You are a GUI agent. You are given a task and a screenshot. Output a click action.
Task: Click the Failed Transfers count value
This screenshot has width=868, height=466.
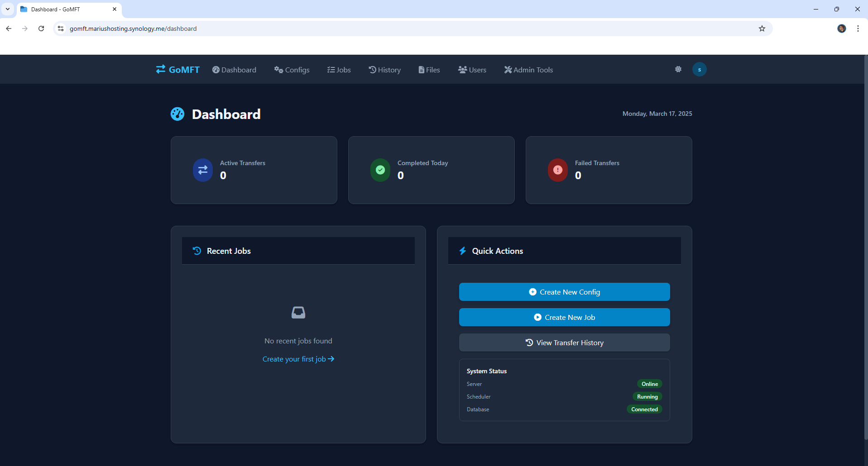pyautogui.click(x=578, y=176)
